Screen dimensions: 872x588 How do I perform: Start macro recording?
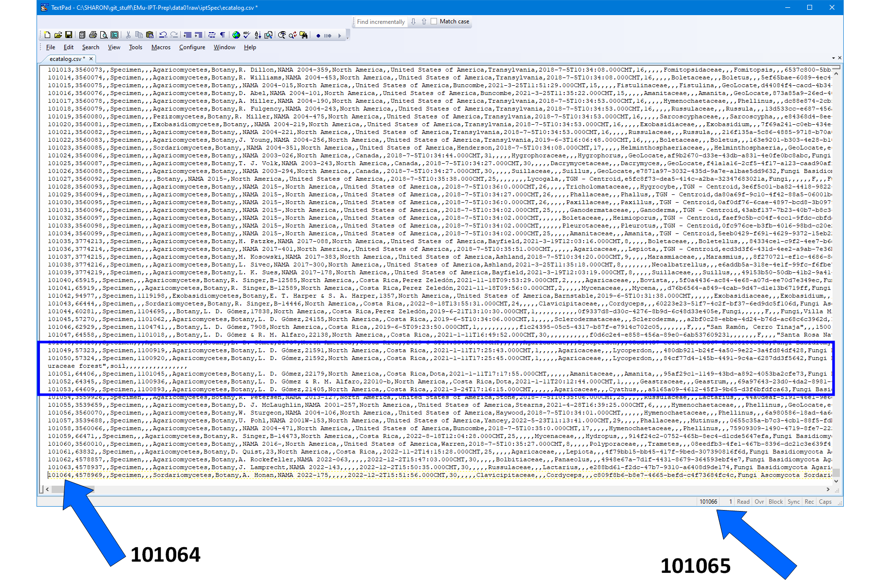pyautogui.click(x=318, y=35)
